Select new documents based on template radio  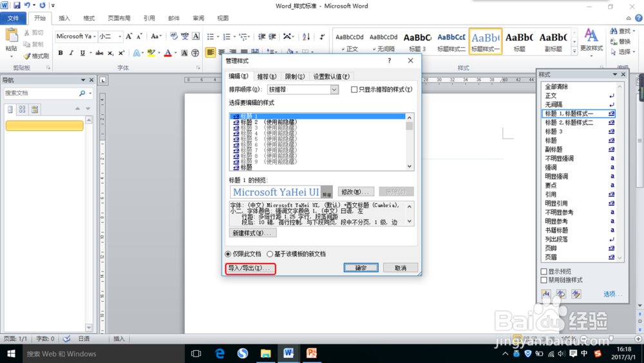click(270, 254)
